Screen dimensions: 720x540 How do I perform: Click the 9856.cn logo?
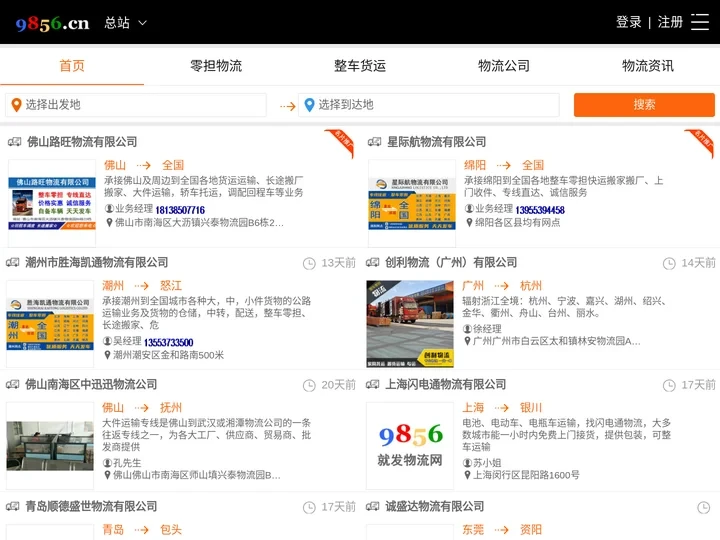52,23
